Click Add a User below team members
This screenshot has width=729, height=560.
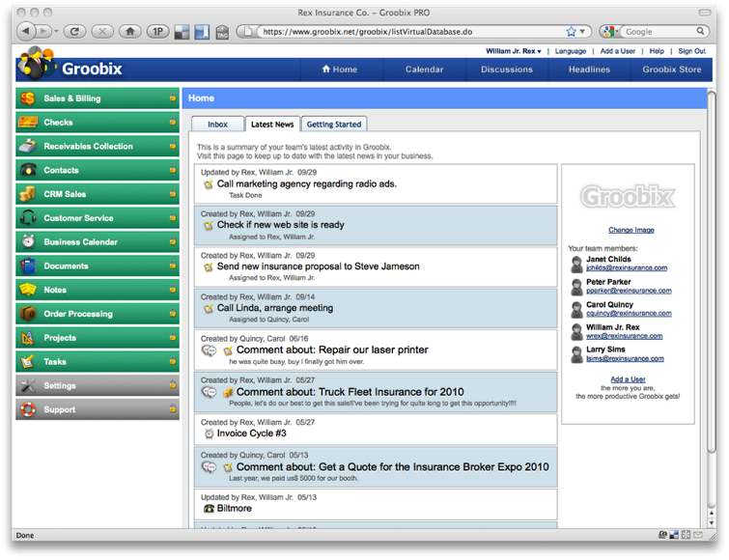coord(628,379)
